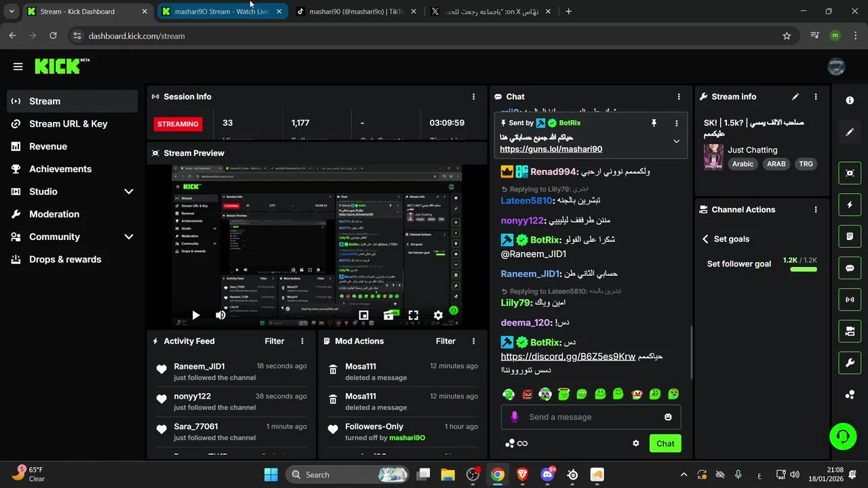Select Set follower goal option
The image size is (868, 488).
coord(739,264)
